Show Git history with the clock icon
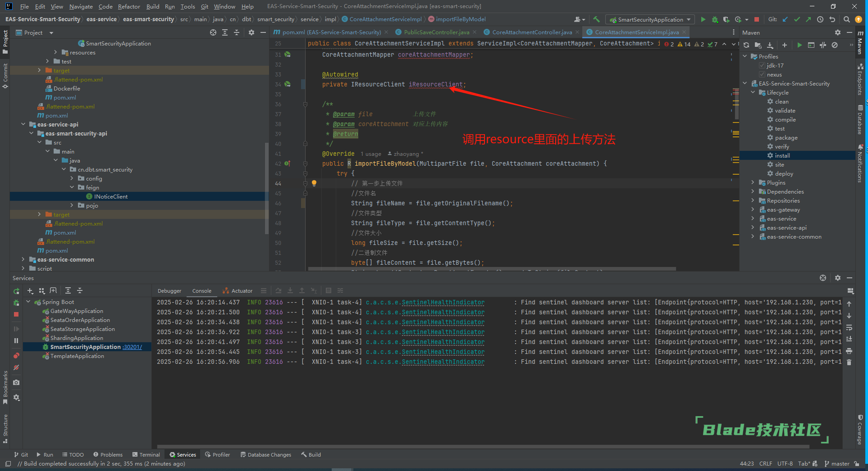The height and width of the screenshot is (471, 868). pos(820,19)
